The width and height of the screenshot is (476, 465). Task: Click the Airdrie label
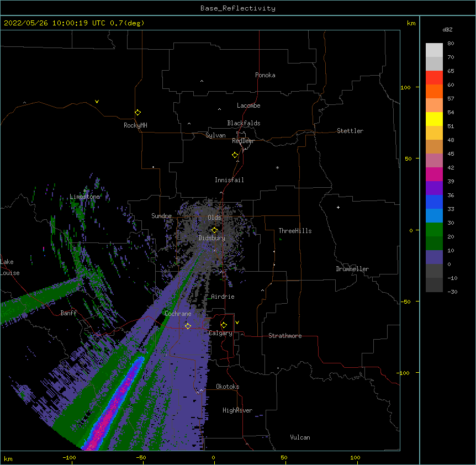[x=223, y=297]
